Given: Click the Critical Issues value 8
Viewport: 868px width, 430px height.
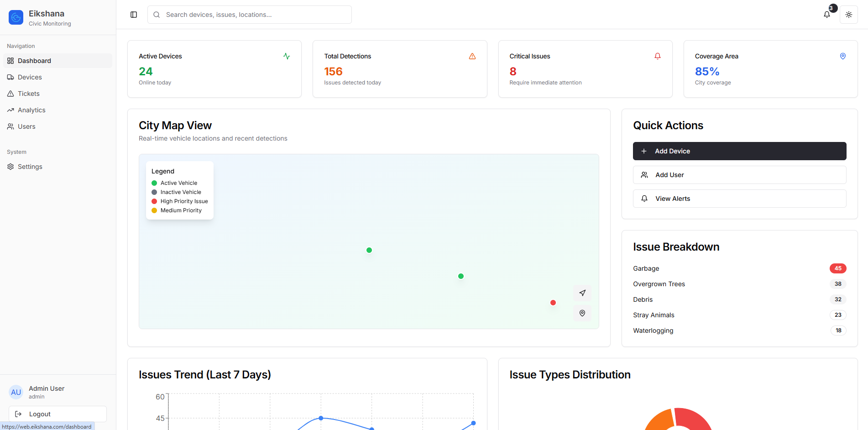Looking at the screenshot, I should point(513,72).
